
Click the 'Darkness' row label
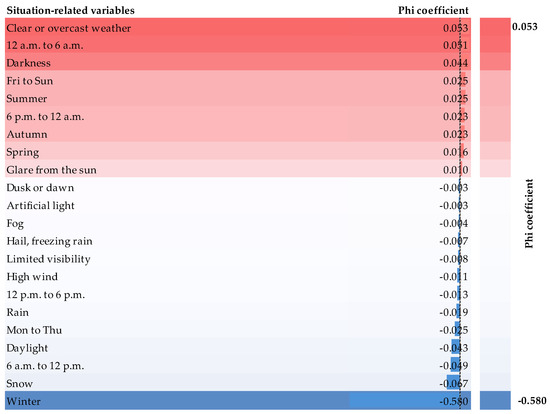point(28,63)
